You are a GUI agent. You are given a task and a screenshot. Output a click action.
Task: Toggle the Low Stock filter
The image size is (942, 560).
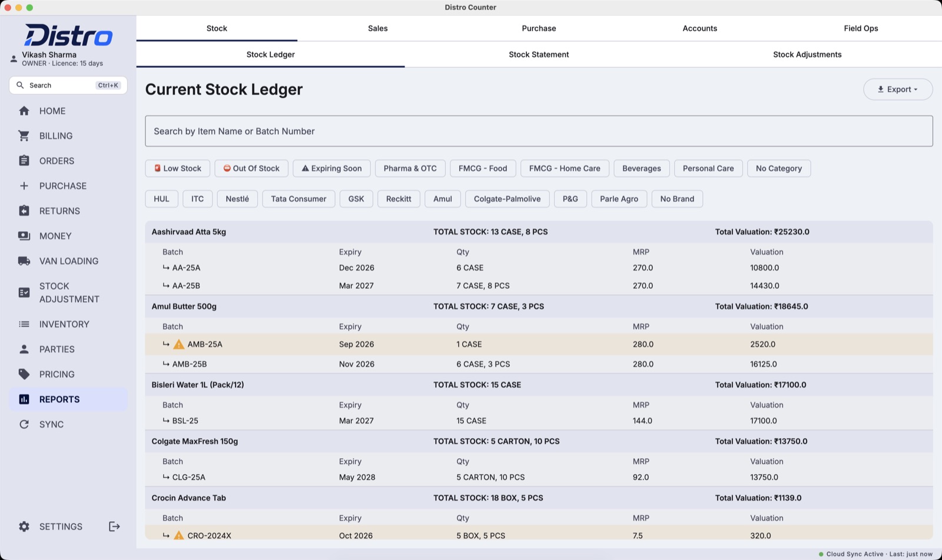pyautogui.click(x=178, y=168)
